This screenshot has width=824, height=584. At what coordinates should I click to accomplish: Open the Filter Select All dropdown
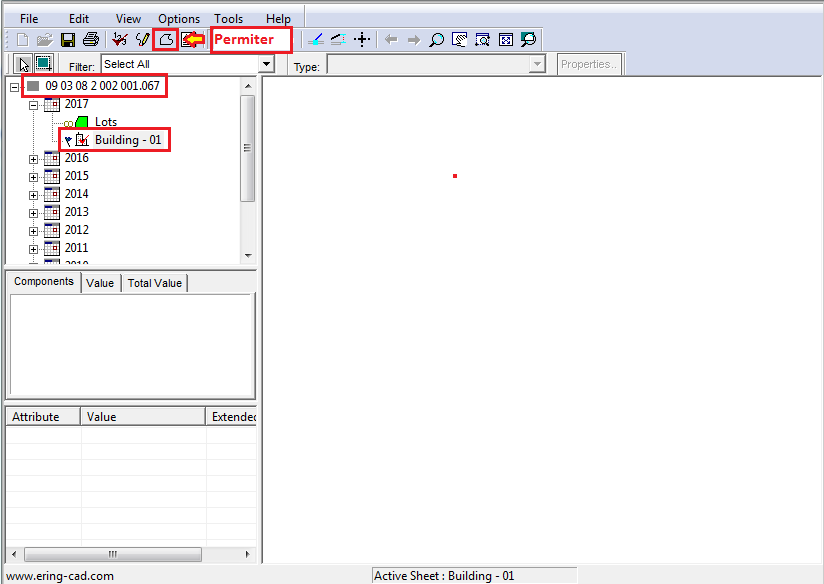click(x=266, y=64)
